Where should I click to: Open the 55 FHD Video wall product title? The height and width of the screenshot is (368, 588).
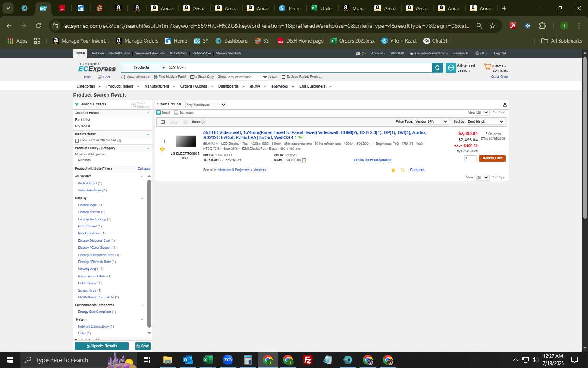[314, 135]
